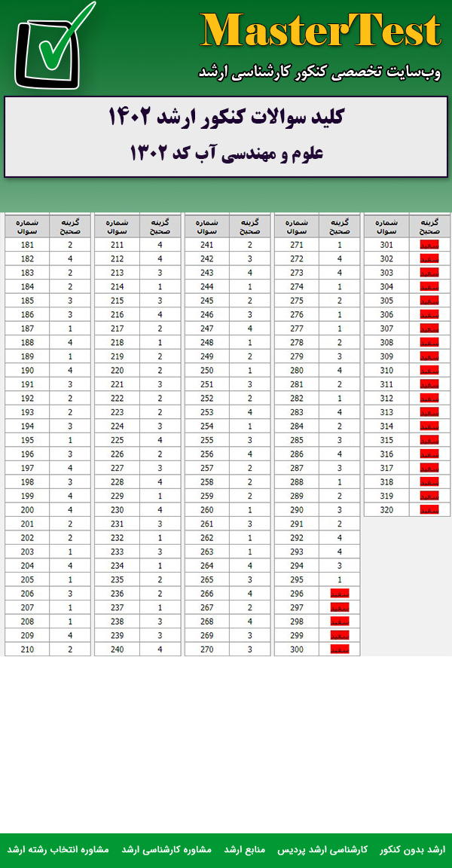Click the red badge beside question 315

pos(429,440)
